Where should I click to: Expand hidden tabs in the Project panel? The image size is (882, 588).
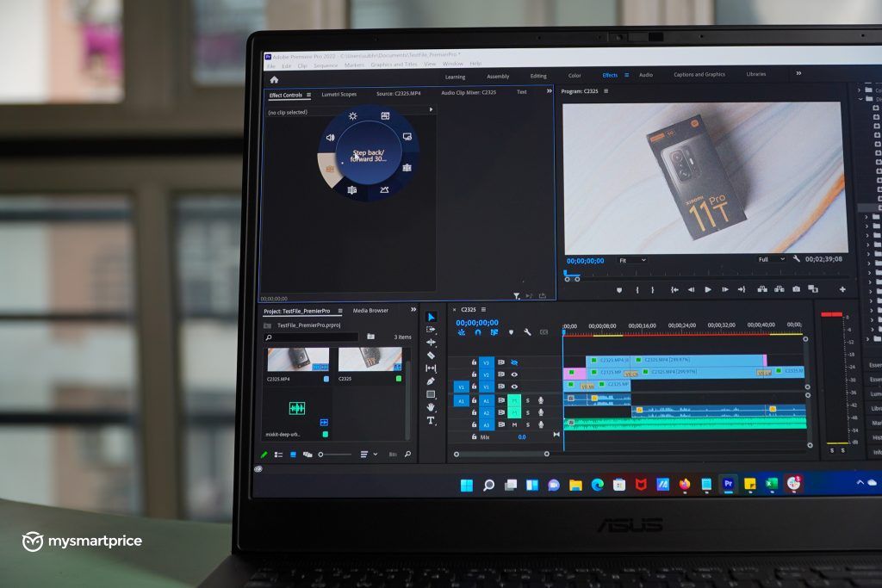click(413, 310)
